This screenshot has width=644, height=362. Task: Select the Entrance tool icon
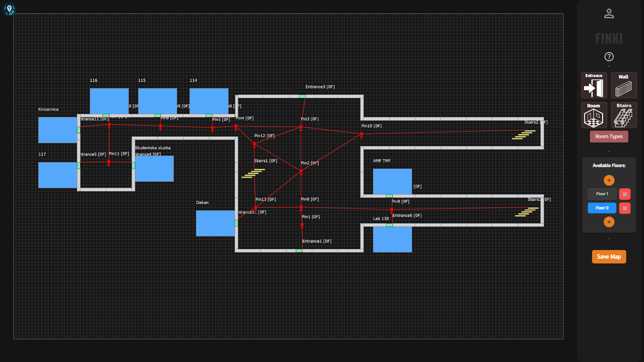(x=594, y=85)
